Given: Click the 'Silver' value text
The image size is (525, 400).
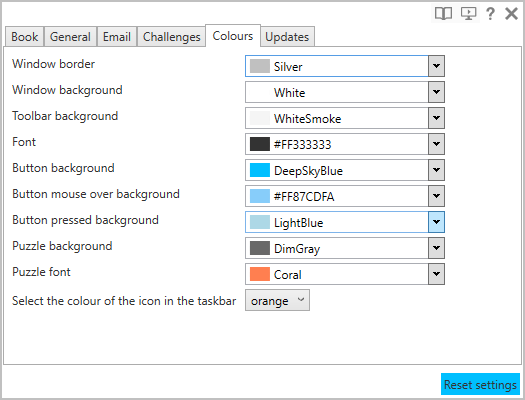Looking at the screenshot, I should coord(288,67).
